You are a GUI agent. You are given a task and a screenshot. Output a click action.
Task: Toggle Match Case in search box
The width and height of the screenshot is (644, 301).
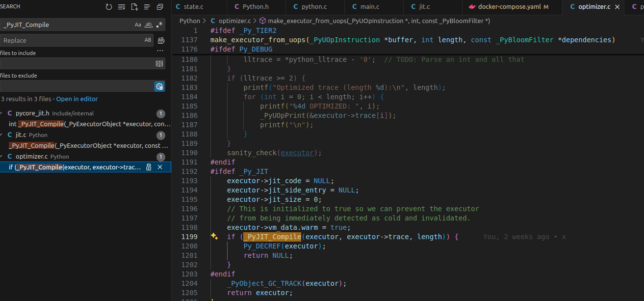coord(138,25)
